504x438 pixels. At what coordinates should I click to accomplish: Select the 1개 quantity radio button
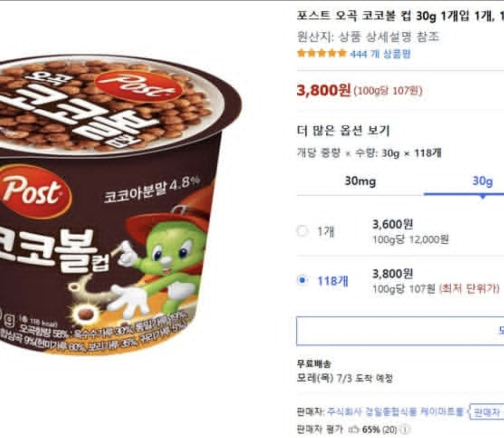pyautogui.click(x=302, y=231)
